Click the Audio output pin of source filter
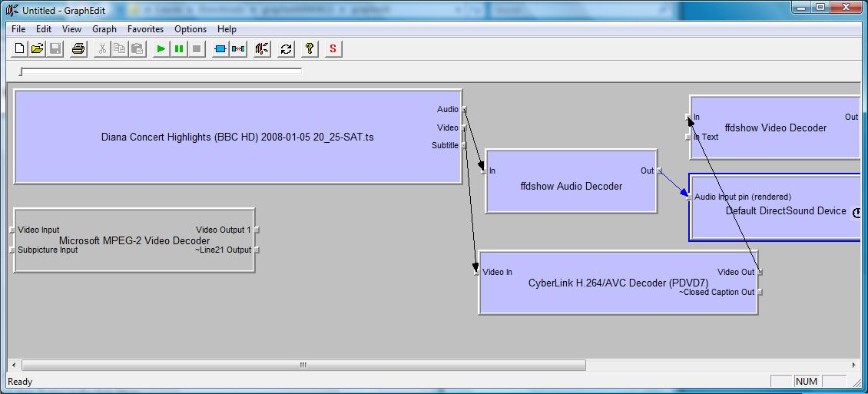Screen dimensions: 868x394 click(x=464, y=109)
